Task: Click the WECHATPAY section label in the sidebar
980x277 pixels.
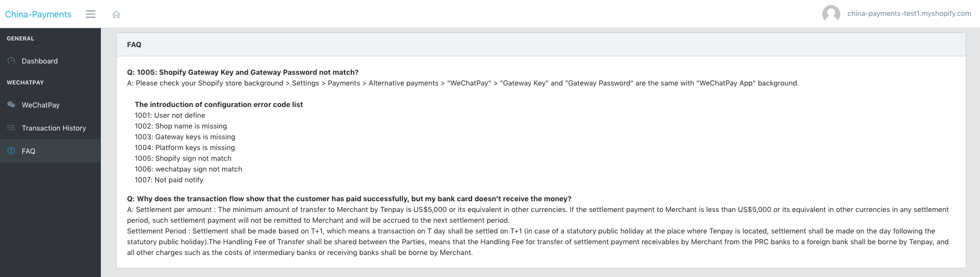Action: click(x=25, y=82)
